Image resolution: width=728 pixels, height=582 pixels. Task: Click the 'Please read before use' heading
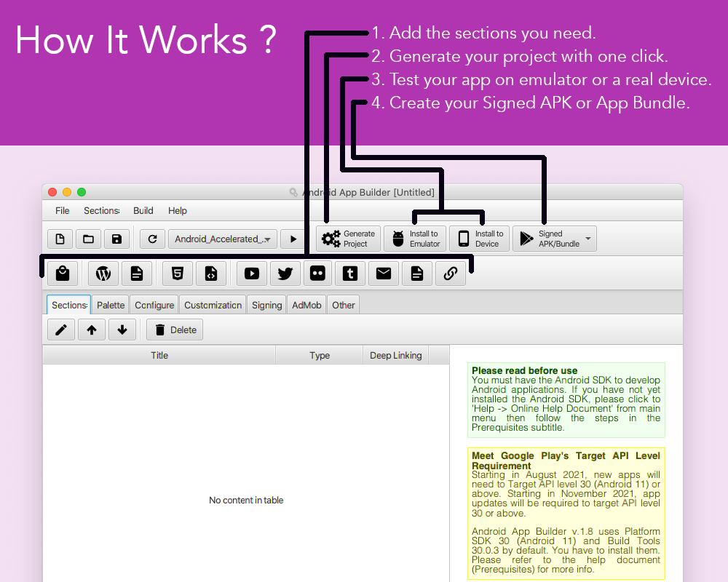(525, 370)
